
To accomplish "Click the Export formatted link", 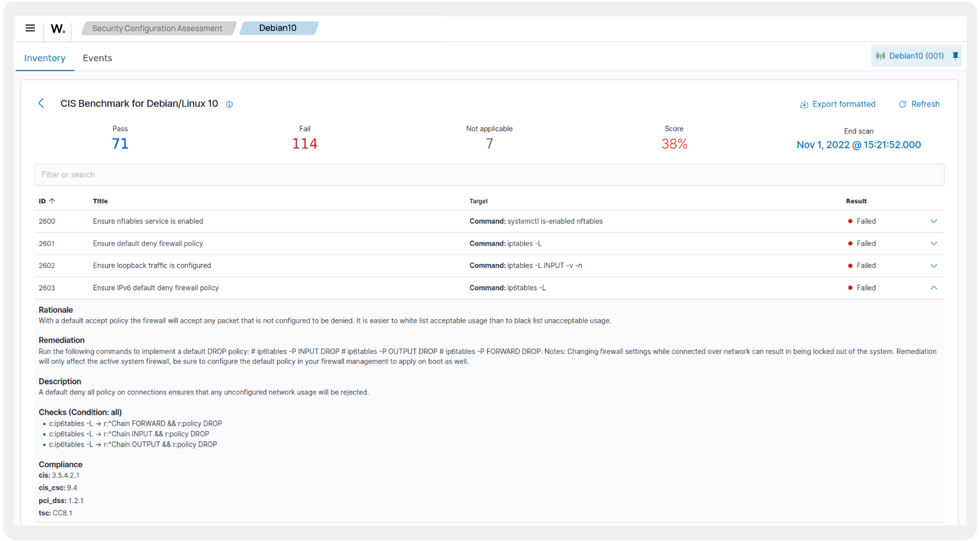I will tap(844, 104).
